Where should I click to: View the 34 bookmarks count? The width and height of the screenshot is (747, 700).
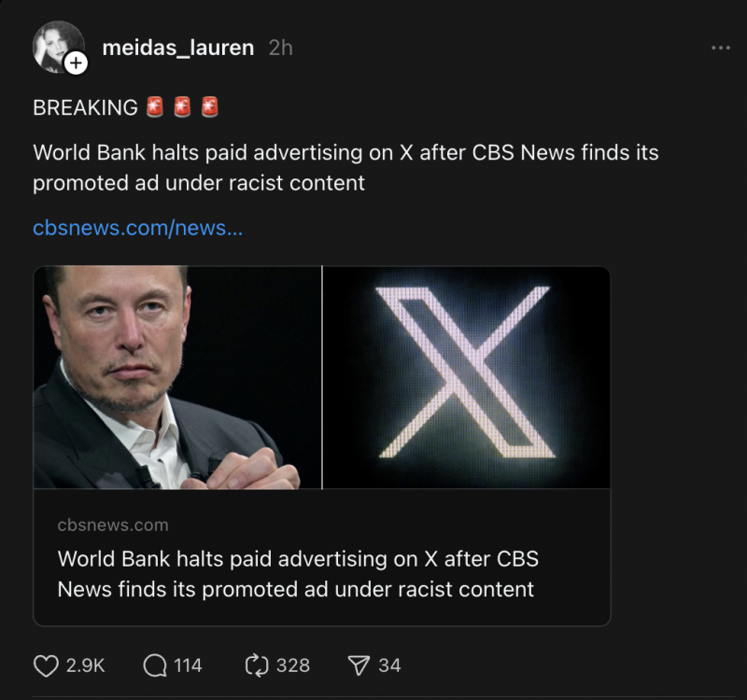(x=389, y=665)
